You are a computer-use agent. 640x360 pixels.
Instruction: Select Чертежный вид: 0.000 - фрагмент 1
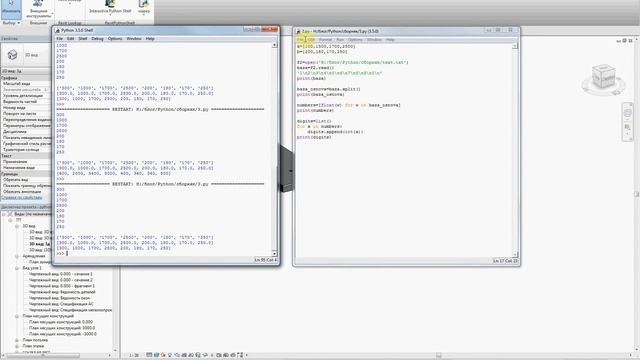(x=62, y=286)
